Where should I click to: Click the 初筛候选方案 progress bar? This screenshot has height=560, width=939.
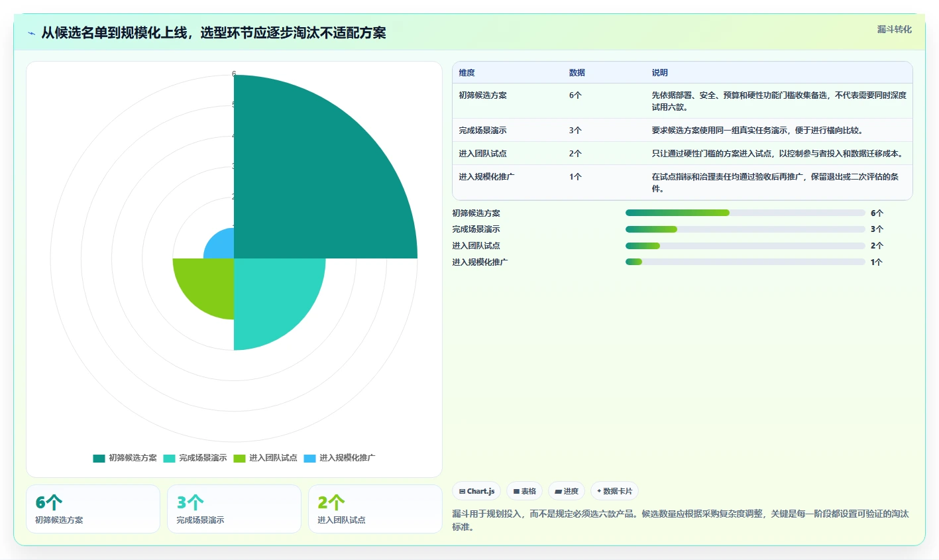746,213
